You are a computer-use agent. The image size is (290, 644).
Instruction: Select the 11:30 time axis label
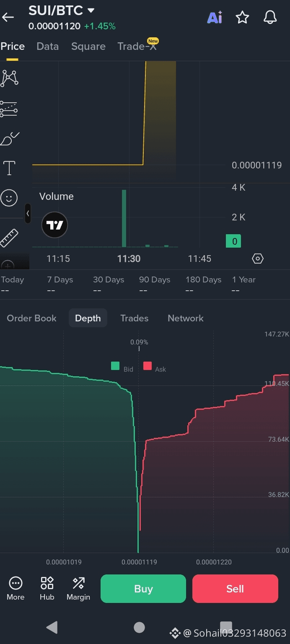click(x=129, y=259)
